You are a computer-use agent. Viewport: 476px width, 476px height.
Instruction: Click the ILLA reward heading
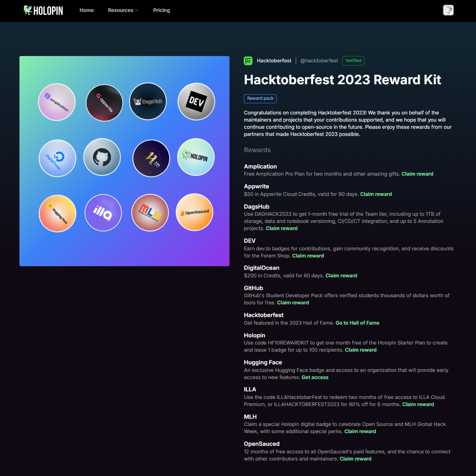click(x=250, y=389)
